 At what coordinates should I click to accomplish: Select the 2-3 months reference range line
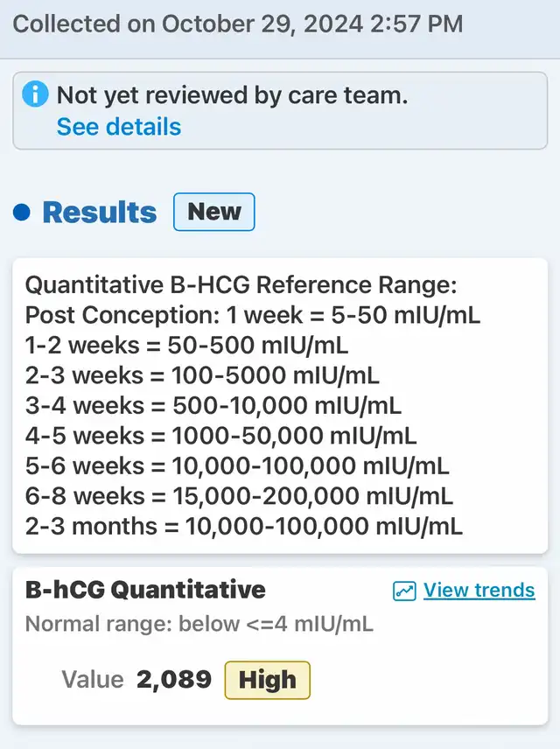pos(243,526)
